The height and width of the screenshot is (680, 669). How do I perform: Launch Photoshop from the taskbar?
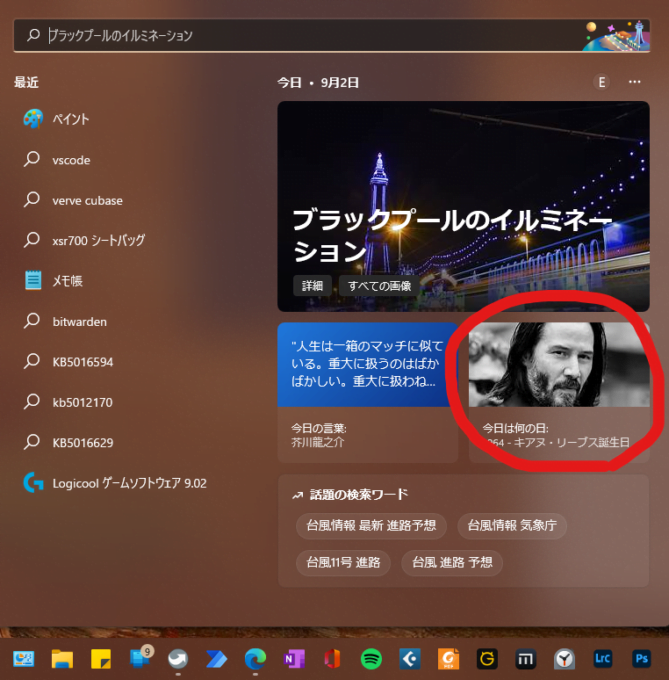[641, 658]
